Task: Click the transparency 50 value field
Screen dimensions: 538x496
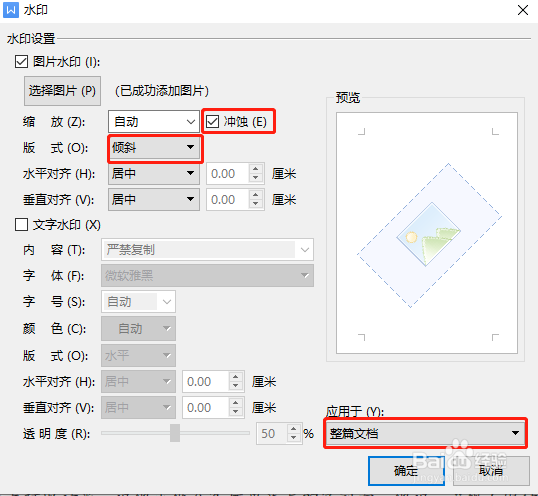Action: click(x=272, y=434)
